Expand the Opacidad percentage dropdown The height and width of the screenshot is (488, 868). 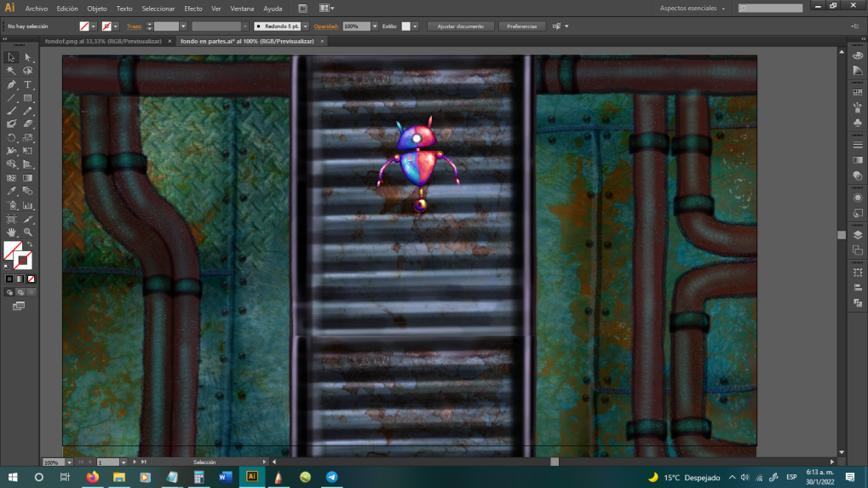[375, 26]
